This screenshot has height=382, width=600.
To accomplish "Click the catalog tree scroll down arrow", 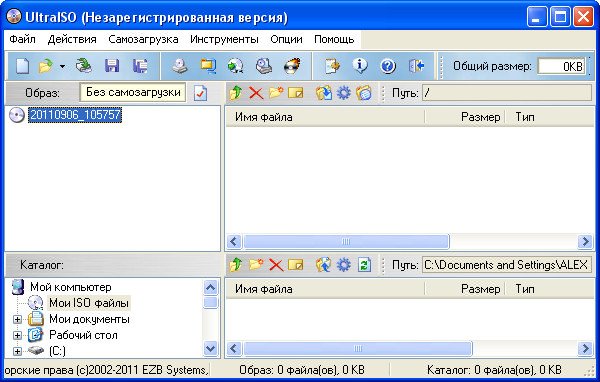I will (210, 348).
